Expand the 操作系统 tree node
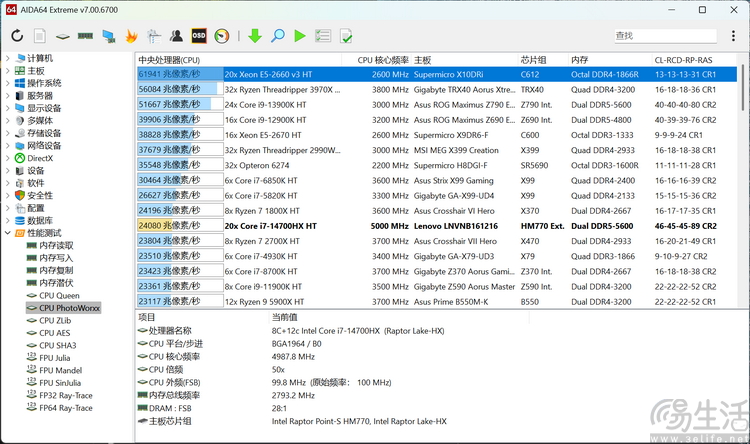Image resolution: width=750 pixels, height=444 pixels. point(8,83)
